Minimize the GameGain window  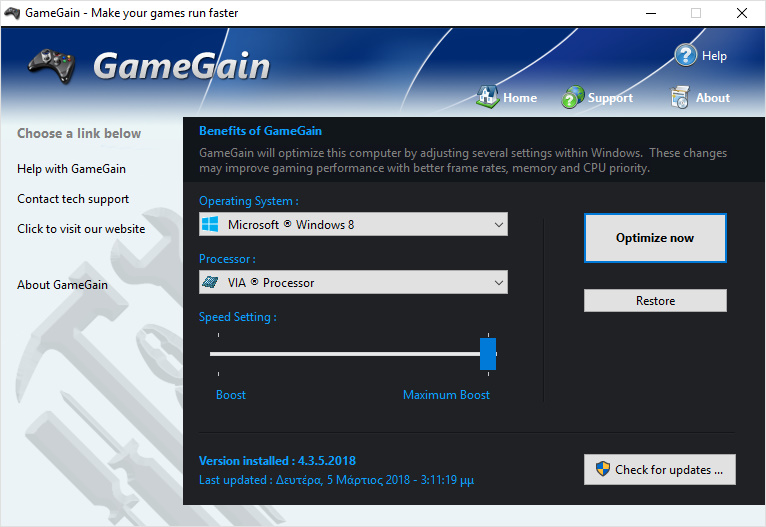point(651,13)
